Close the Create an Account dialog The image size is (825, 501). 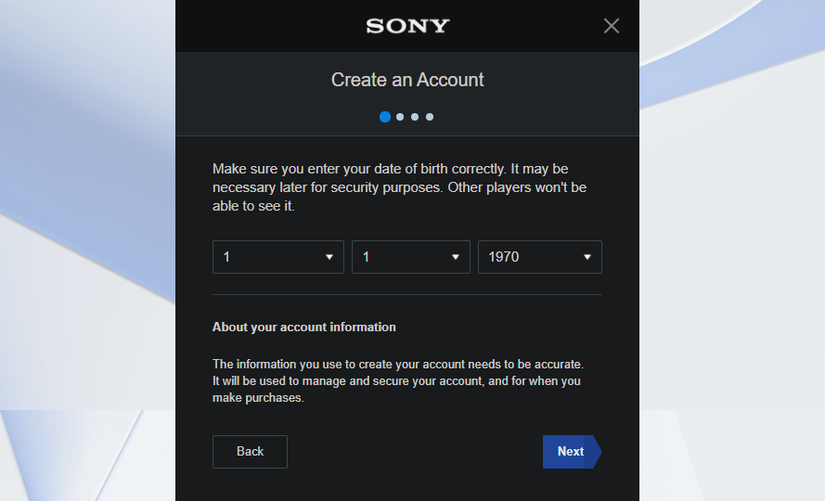611,26
